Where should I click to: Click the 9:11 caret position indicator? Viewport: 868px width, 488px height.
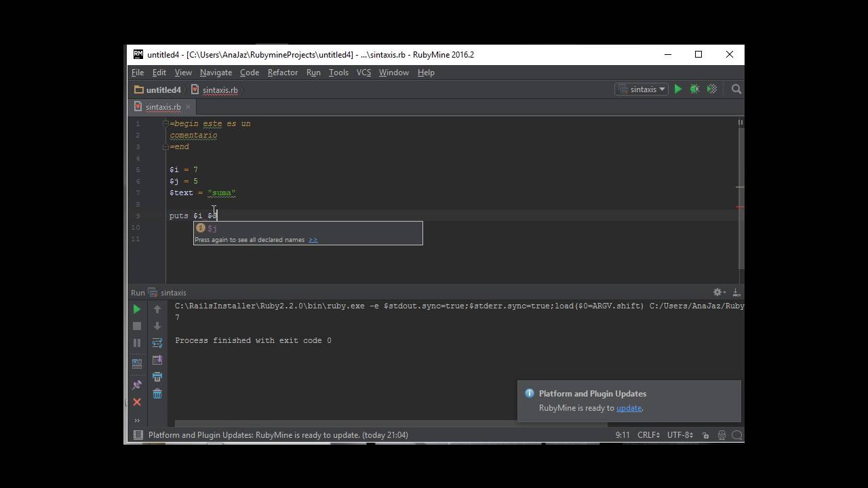(x=623, y=435)
